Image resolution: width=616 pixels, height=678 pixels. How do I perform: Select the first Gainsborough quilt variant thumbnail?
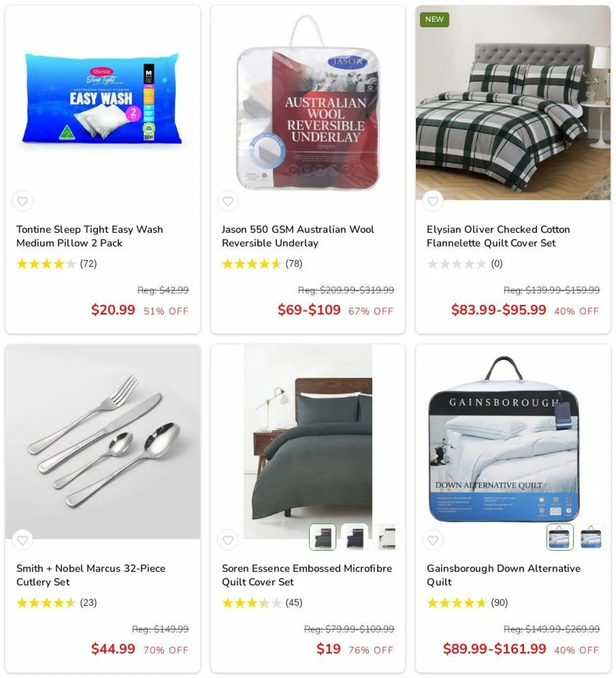[x=560, y=537]
